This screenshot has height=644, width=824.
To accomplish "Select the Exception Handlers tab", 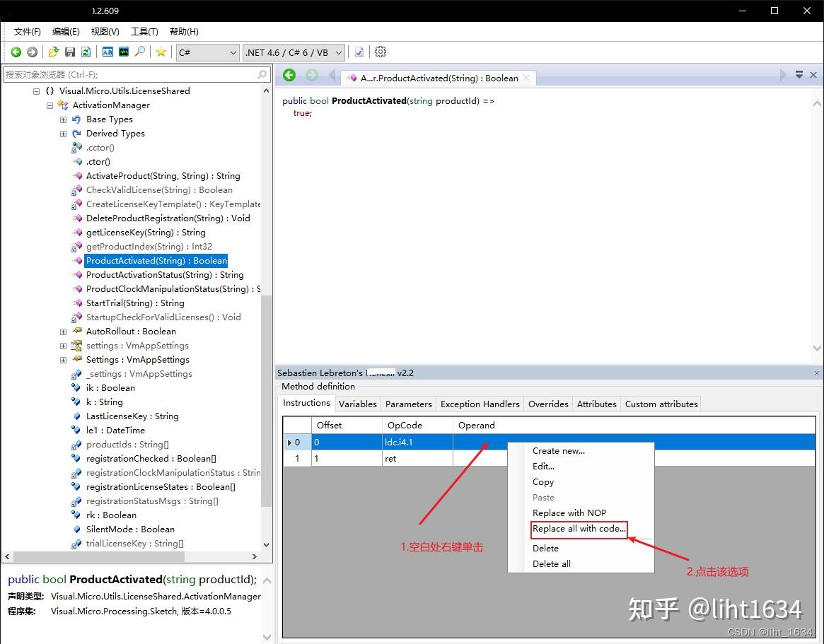I will [x=480, y=404].
